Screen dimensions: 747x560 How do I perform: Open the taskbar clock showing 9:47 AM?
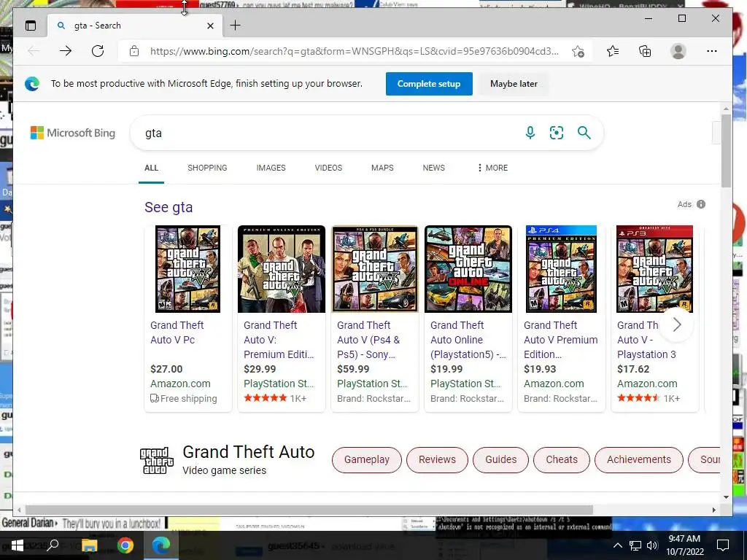point(684,545)
